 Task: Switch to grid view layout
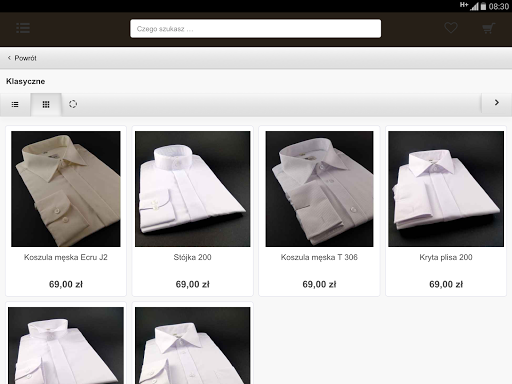pos(46,104)
